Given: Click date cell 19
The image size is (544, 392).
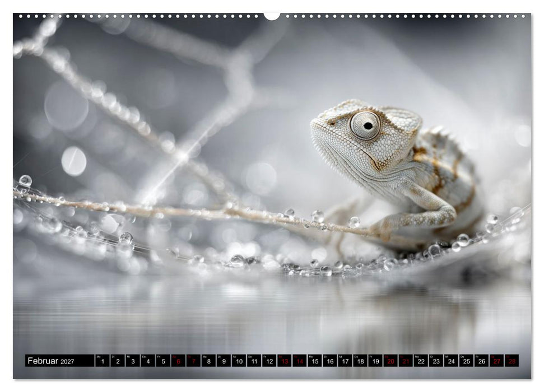Looking at the screenshot, I should [376, 361].
